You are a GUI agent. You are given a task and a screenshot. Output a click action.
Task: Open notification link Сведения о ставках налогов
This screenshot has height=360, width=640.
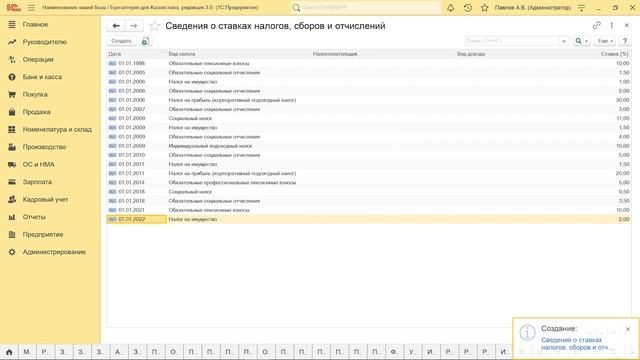click(577, 344)
